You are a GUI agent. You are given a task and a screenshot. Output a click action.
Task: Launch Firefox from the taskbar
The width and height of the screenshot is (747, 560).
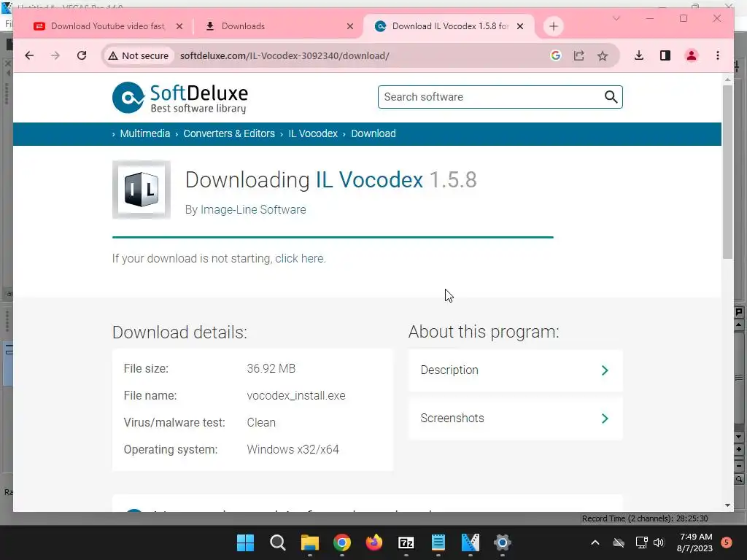click(x=374, y=542)
